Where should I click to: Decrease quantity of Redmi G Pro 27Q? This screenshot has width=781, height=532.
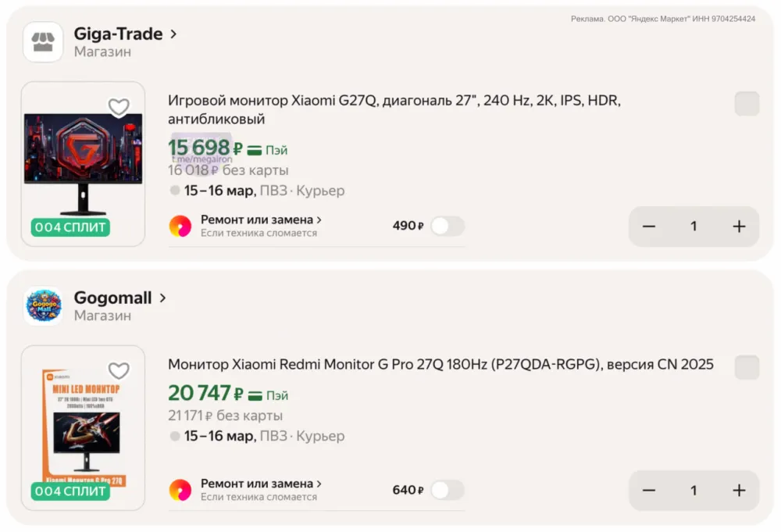point(649,491)
